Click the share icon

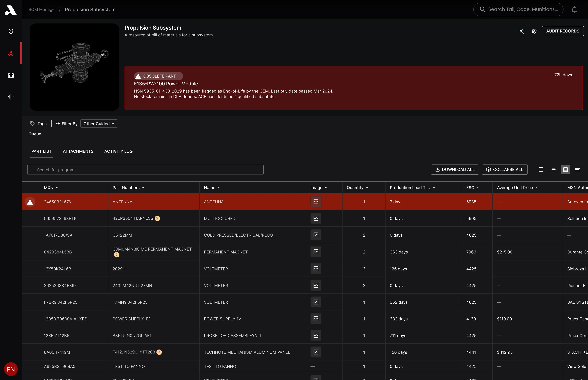(522, 31)
